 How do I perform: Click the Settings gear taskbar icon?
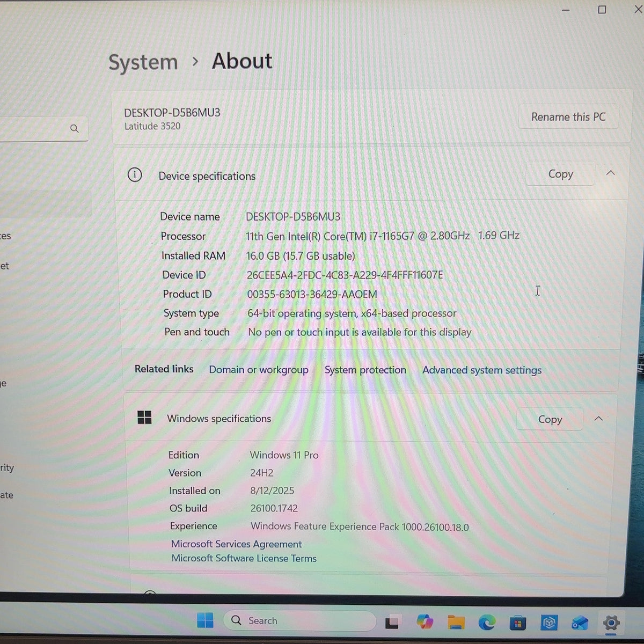611,623
